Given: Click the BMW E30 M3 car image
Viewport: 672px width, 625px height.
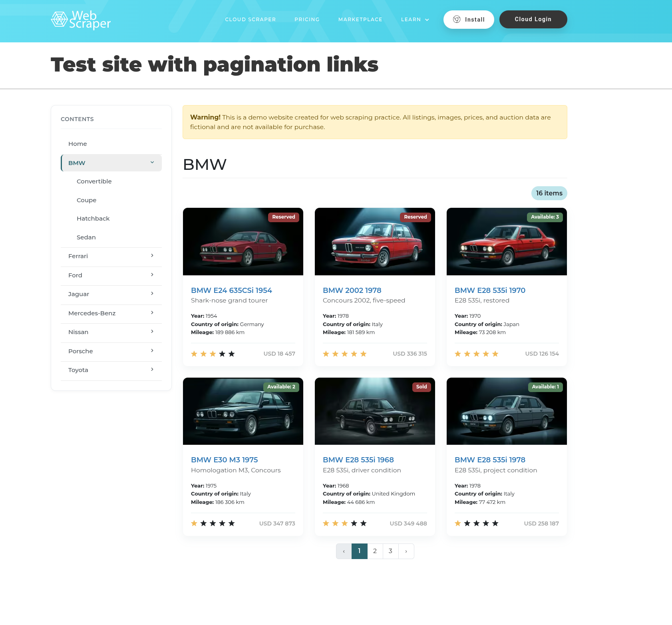Looking at the screenshot, I should point(243,411).
